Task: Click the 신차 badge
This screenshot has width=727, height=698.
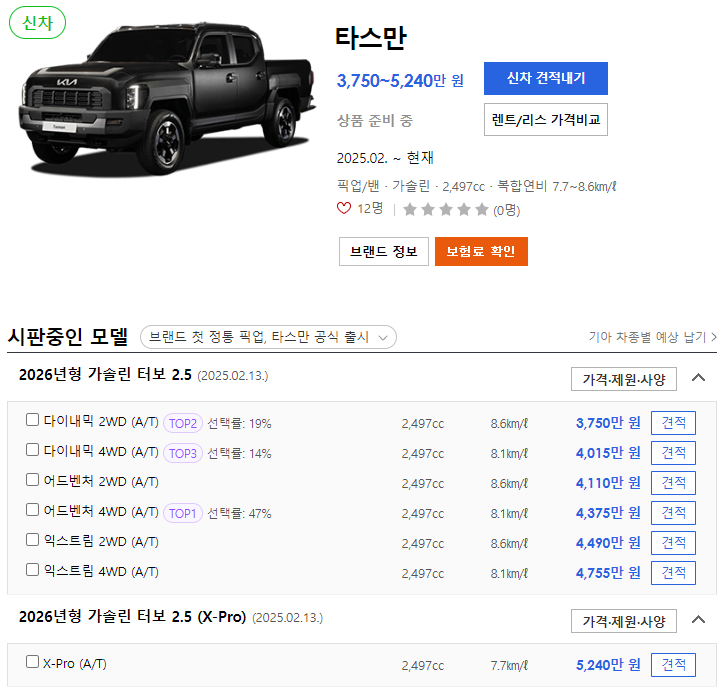Action: pos(38,22)
